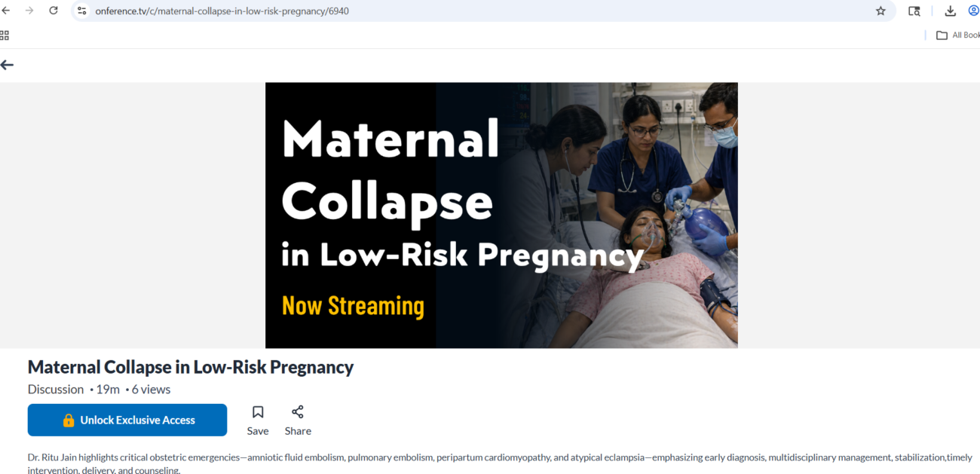Click the lock icon on the unlock button
Image resolution: width=980 pixels, height=474 pixels.
coord(69,420)
